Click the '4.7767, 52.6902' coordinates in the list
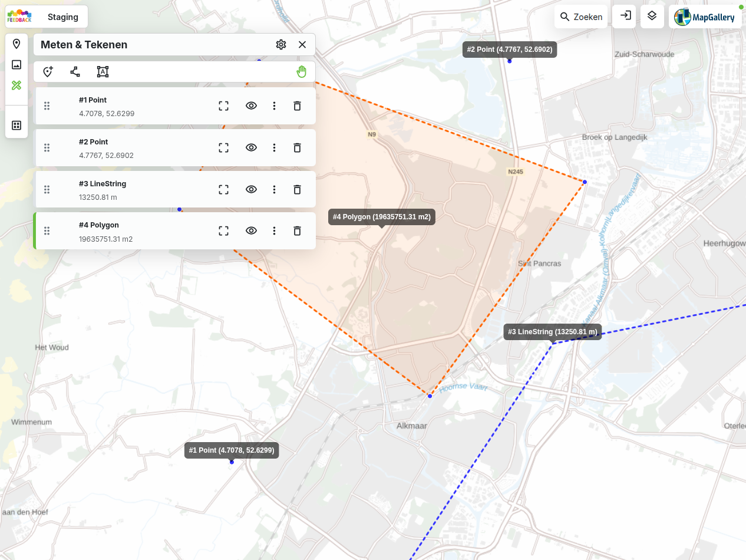Image resolution: width=746 pixels, height=560 pixels. tap(106, 156)
